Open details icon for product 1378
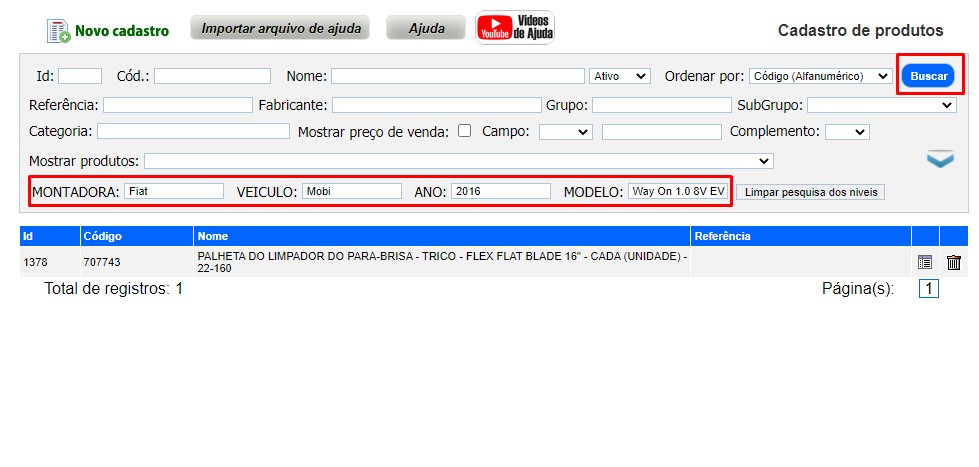 [925, 262]
